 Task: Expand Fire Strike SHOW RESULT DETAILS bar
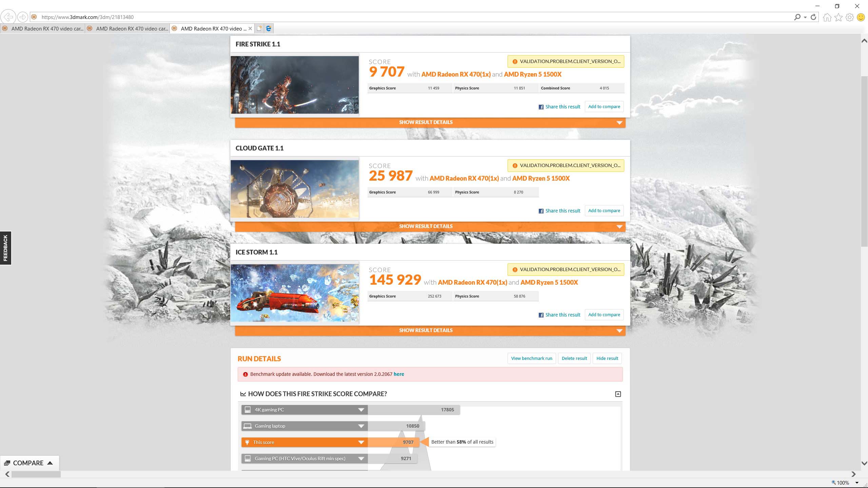tap(430, 122)
